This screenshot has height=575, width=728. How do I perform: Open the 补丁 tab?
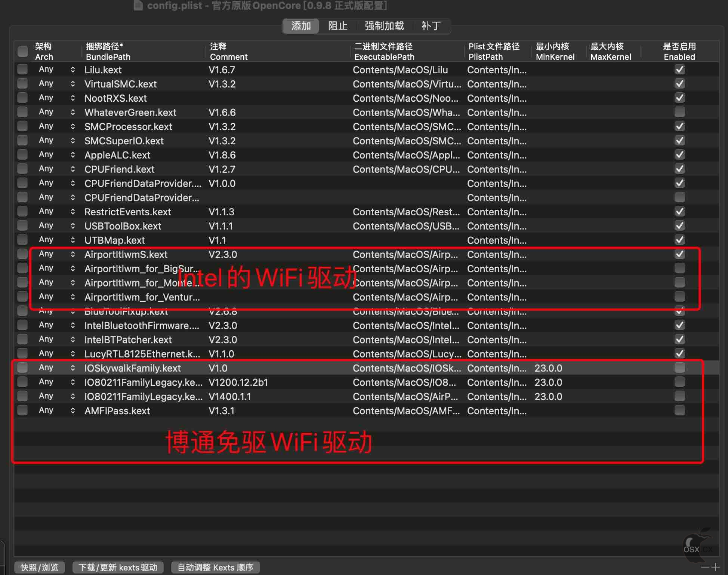pos(431,26)
